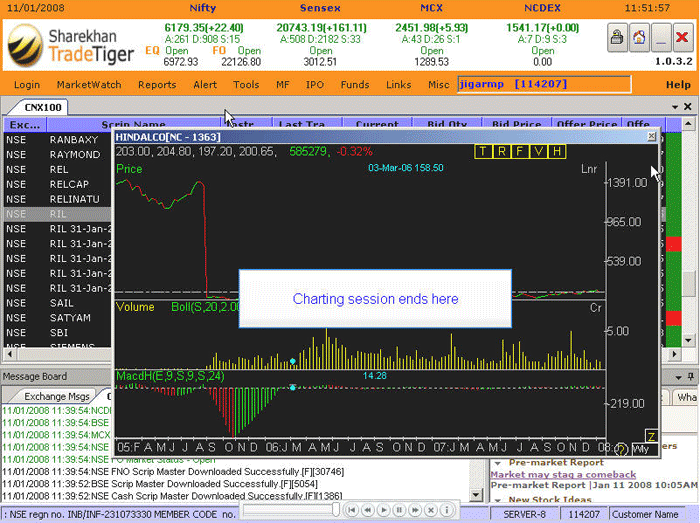Click the question mark help circle on the chart

[x=621, y=449]
